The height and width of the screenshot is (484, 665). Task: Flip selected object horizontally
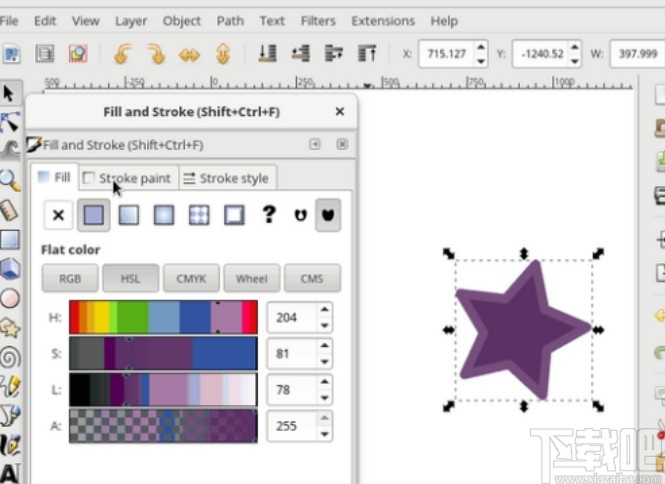(x=189, y=55)
